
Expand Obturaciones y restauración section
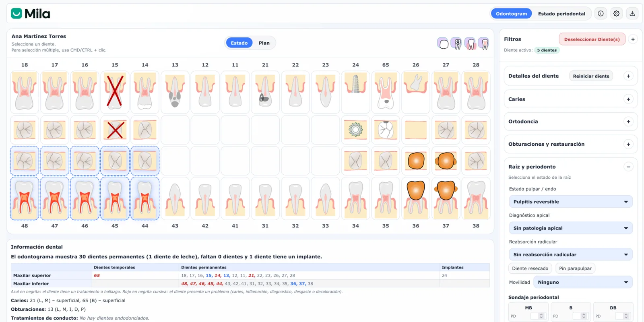(628, 144)
